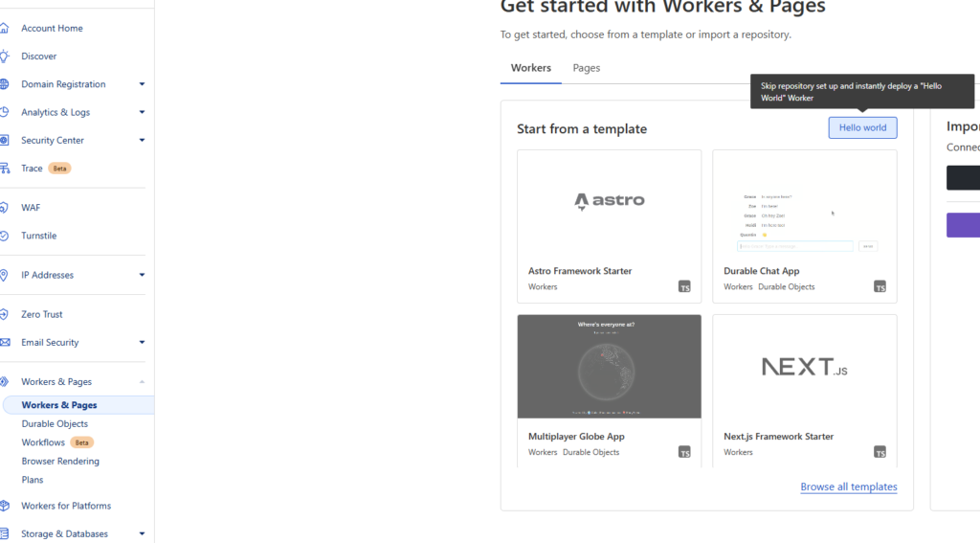The height and width of the screenshot is (543, 980).
Task: Click the Workers for Platforms cube icon
Action: click(x=5, y=506)
